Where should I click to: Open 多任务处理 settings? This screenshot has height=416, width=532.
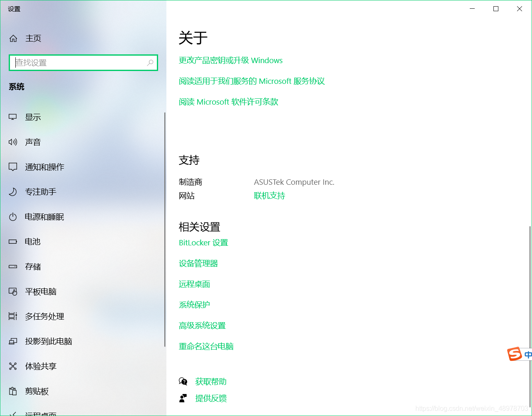coord(44,316)
